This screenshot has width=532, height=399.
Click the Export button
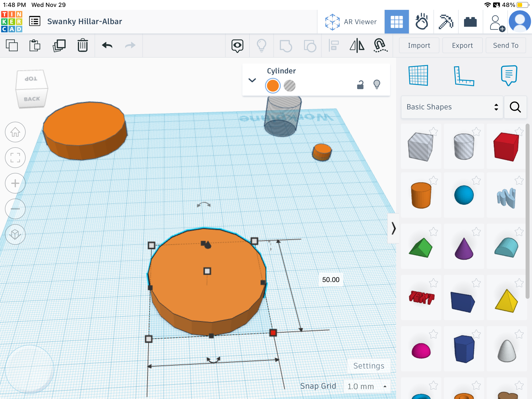pyautogui.click(x=462, y=45)
